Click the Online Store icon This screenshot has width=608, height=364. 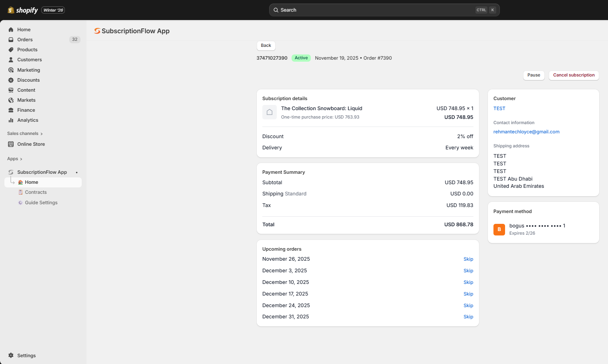pos(11,144)
